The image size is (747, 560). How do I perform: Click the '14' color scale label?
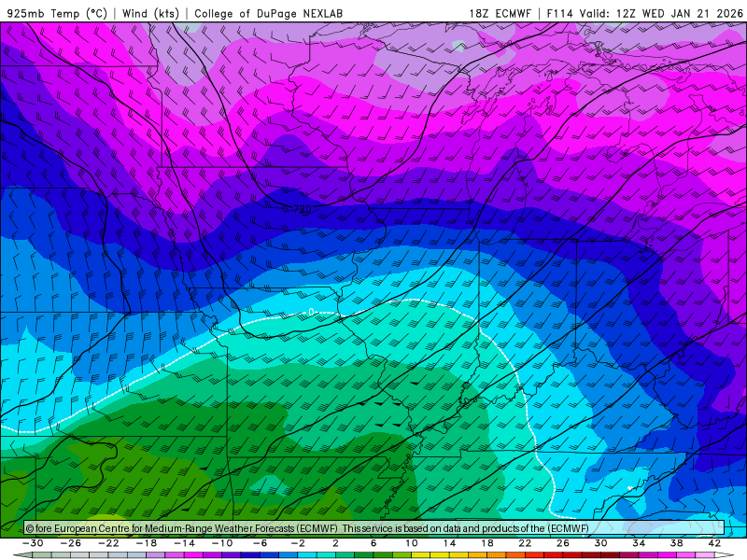449,543
